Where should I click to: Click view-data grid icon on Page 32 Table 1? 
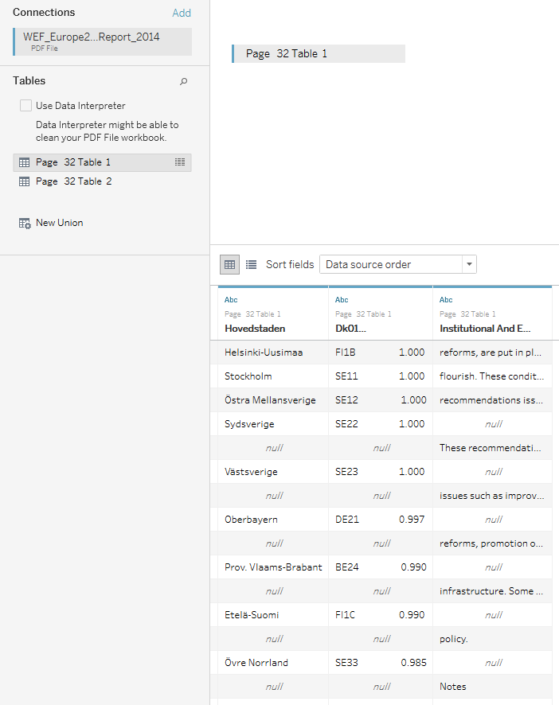pos(180,162)
